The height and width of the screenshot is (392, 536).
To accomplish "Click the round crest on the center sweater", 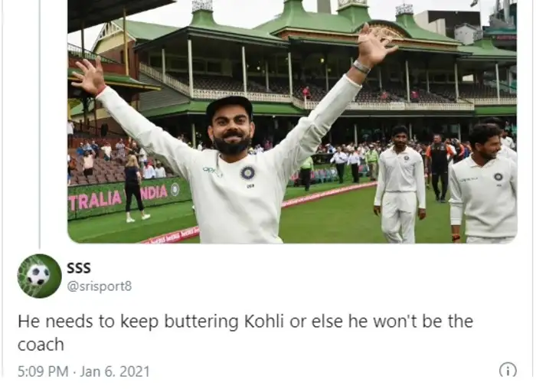I will [x=247, y=172].
